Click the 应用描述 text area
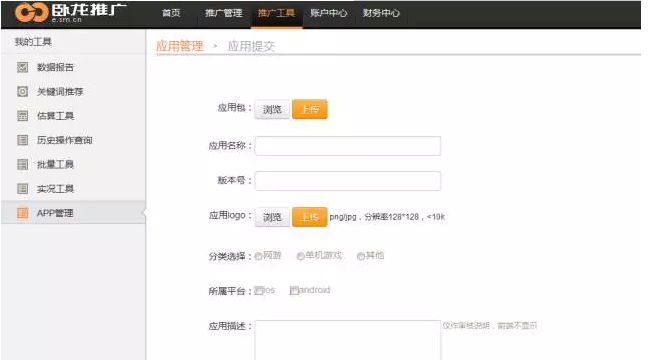 click(348, 340)
